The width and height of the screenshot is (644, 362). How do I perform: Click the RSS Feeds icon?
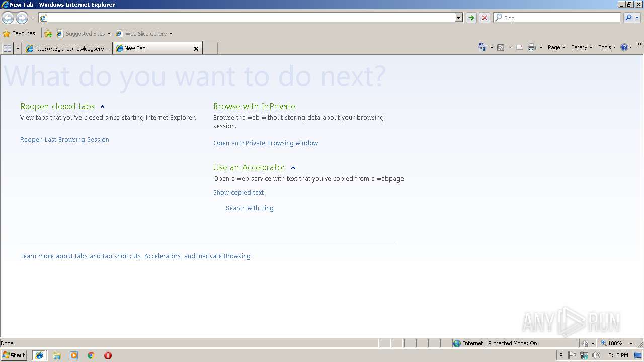501,47
